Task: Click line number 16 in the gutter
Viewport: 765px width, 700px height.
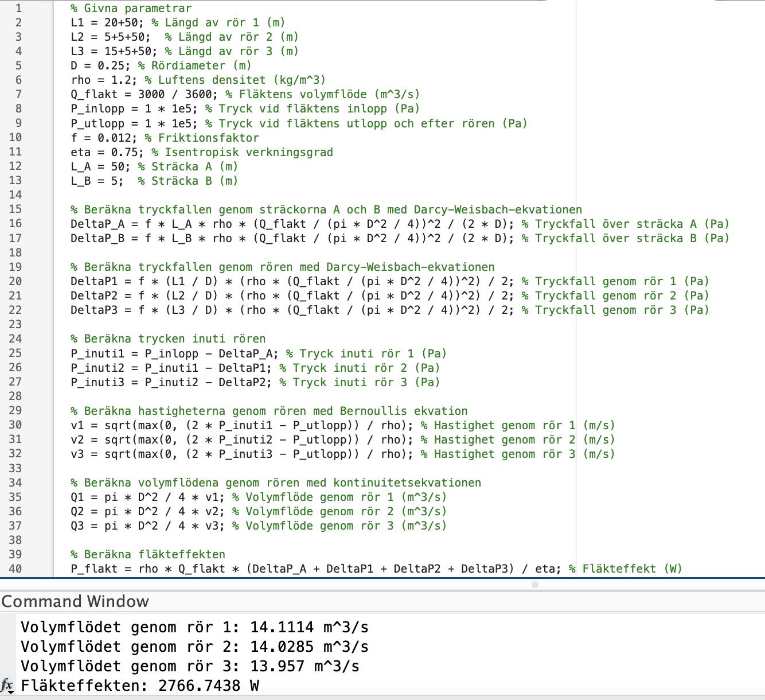Action: (x=15, y=224)
